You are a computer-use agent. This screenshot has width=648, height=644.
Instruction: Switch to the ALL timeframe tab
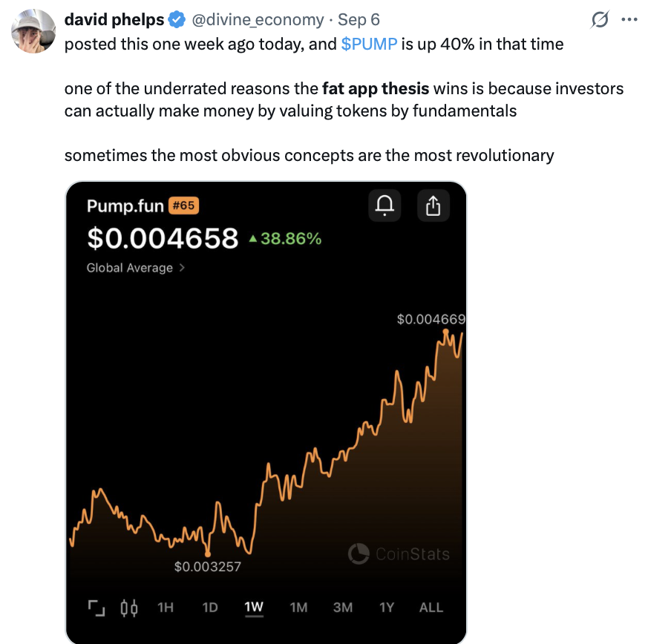[431, 607]
